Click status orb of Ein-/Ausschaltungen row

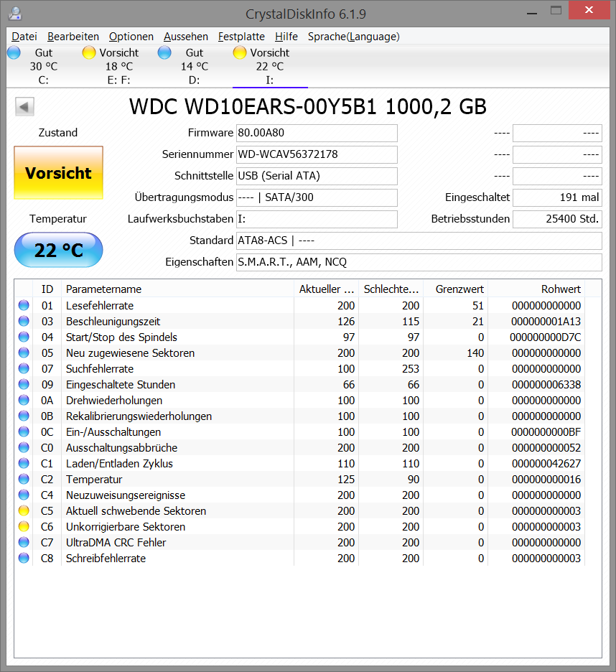24,432
